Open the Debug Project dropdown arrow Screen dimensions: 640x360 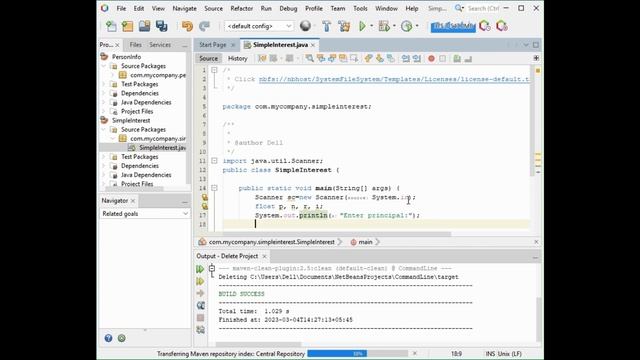(394, 26)
